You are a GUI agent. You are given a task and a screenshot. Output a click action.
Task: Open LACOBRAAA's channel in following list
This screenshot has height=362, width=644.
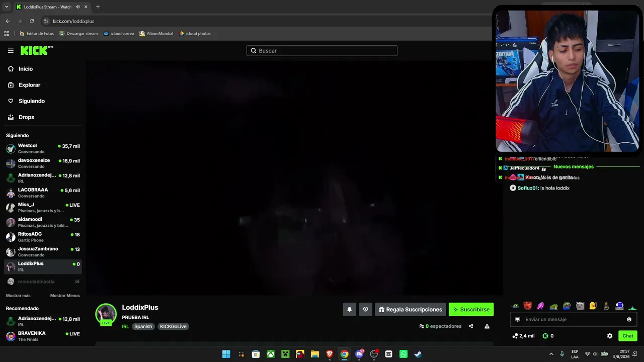click(x=43, y=193)
